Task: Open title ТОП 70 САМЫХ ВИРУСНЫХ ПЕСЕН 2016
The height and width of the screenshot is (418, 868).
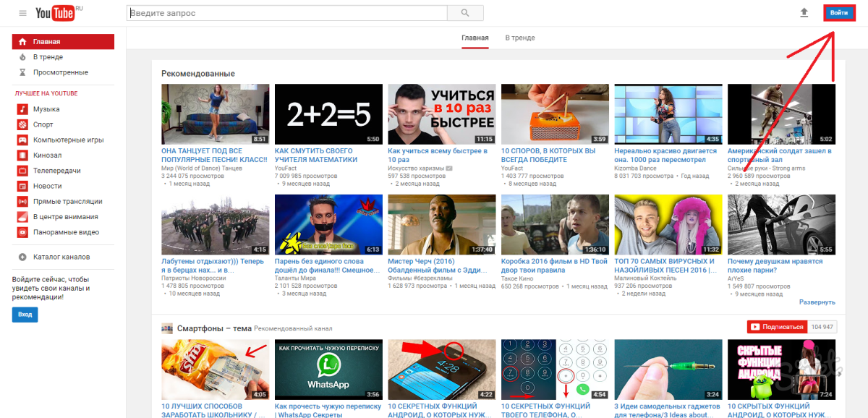Action: click(x=665, y=265)
